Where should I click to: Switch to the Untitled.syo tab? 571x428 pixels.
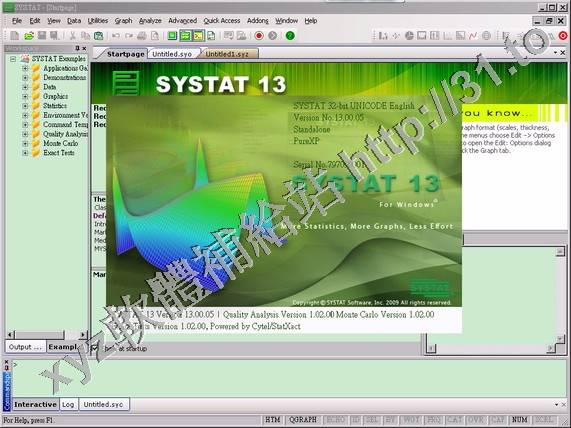point(172,54)
